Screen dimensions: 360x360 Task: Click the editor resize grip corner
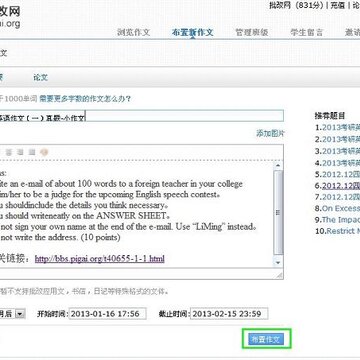pos(279,275)
